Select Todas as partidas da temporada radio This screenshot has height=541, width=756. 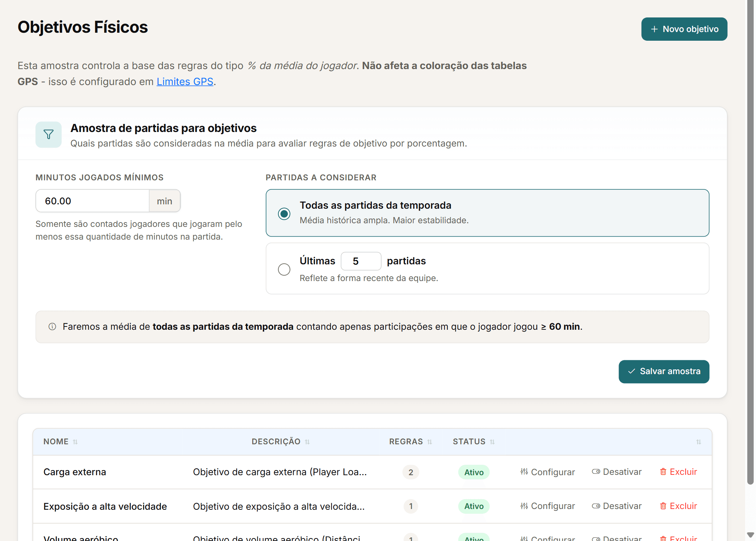coord(284,213)
